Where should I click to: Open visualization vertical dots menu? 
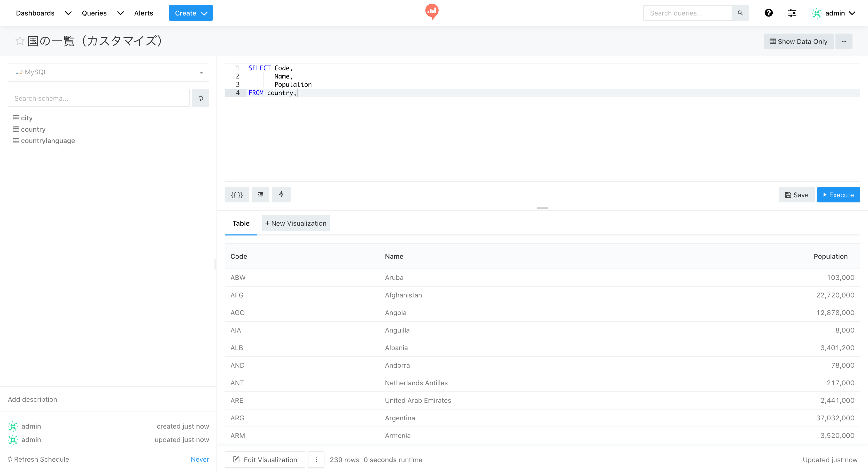316,460
